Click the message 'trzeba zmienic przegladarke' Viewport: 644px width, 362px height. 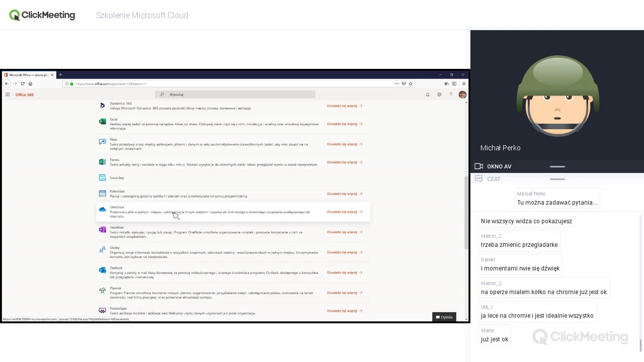(x=519, y=245)
